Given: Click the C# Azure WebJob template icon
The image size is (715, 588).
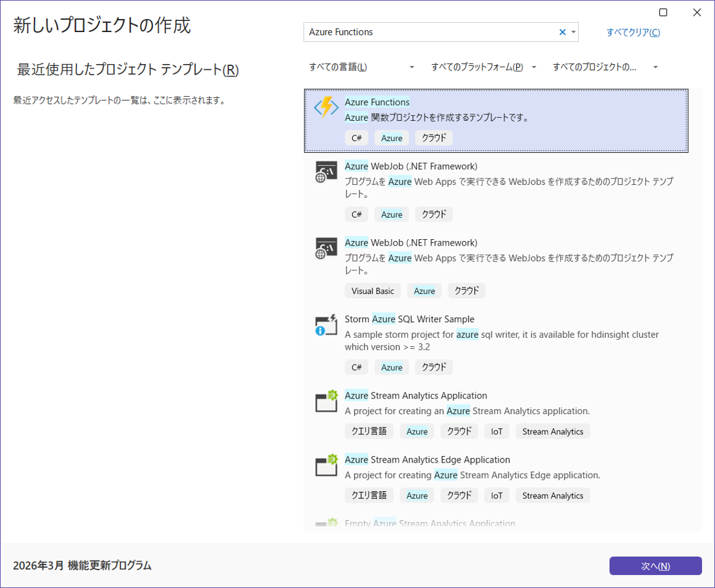Looking at the screenshot, I should (x=326, y=172).
